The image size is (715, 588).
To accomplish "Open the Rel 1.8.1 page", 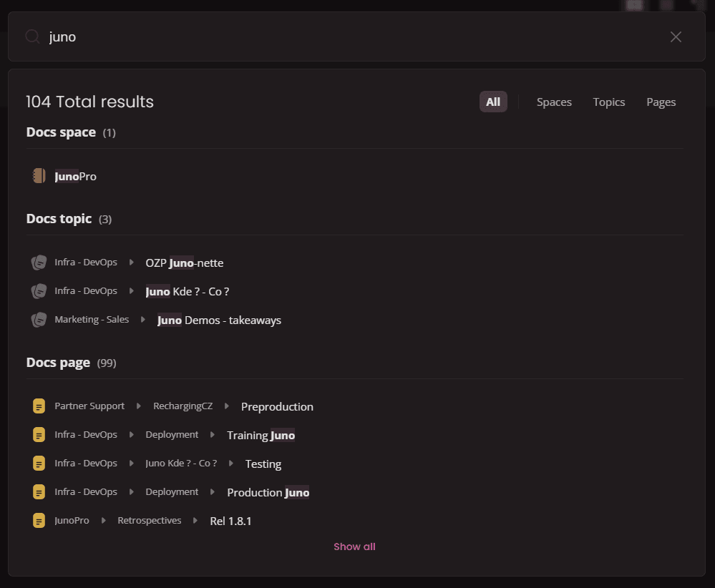I will [x=230, y=521].
